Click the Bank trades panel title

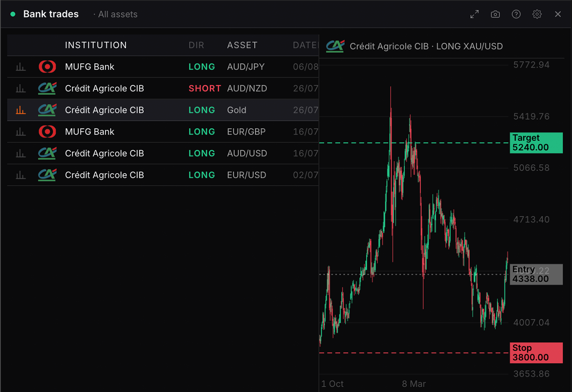(x=51, y=14)
